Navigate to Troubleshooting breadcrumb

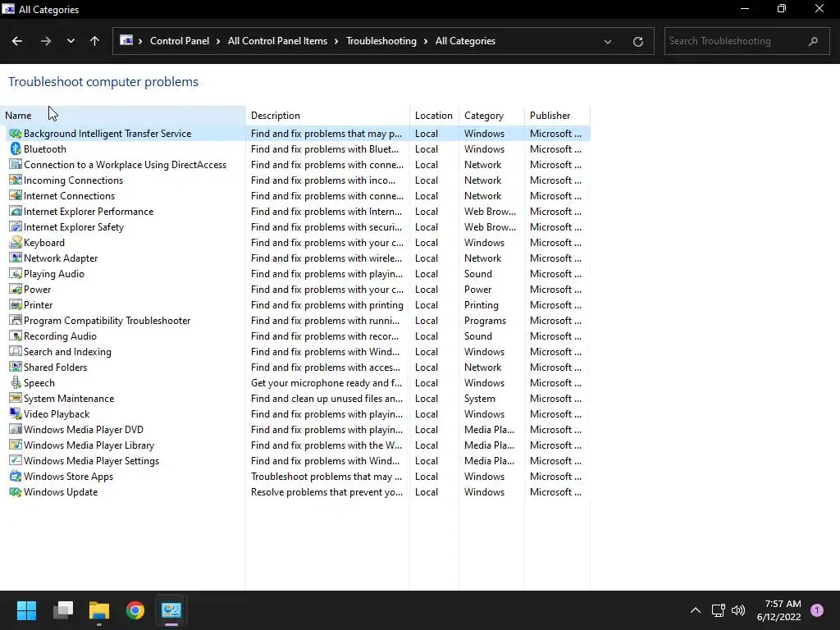pos(381,41)
